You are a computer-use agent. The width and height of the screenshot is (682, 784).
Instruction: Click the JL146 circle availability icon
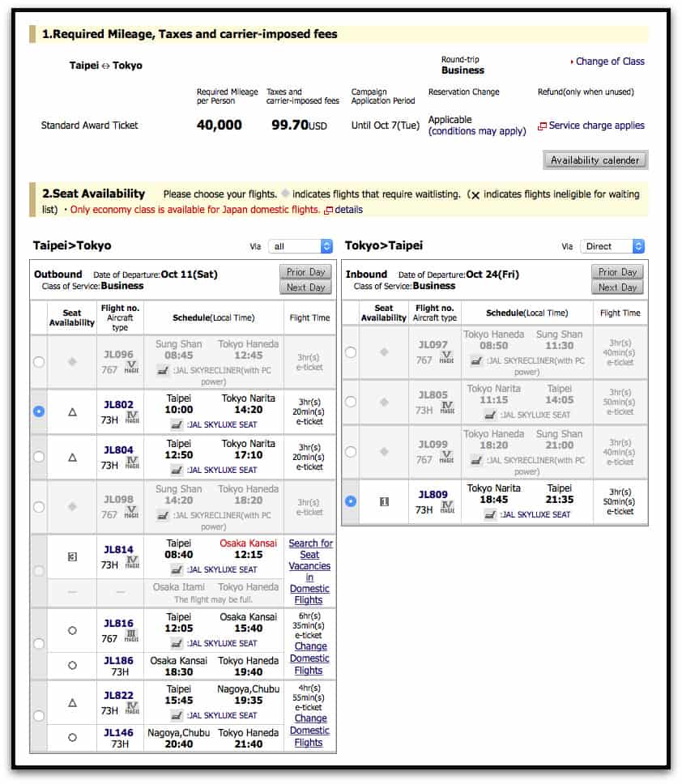coord(73,738)
